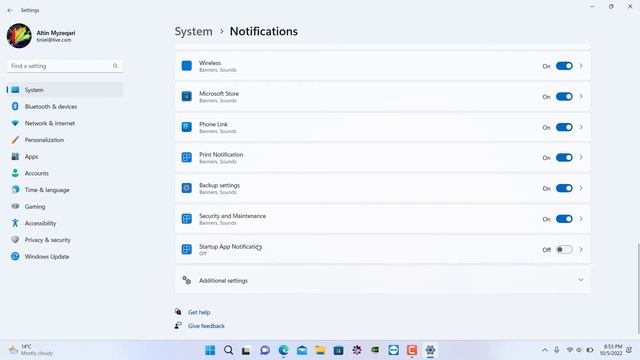The height and width of the screenshot is (360, 640).
Task: Open the clock and date in taskbar
Action: coord(611,350)
